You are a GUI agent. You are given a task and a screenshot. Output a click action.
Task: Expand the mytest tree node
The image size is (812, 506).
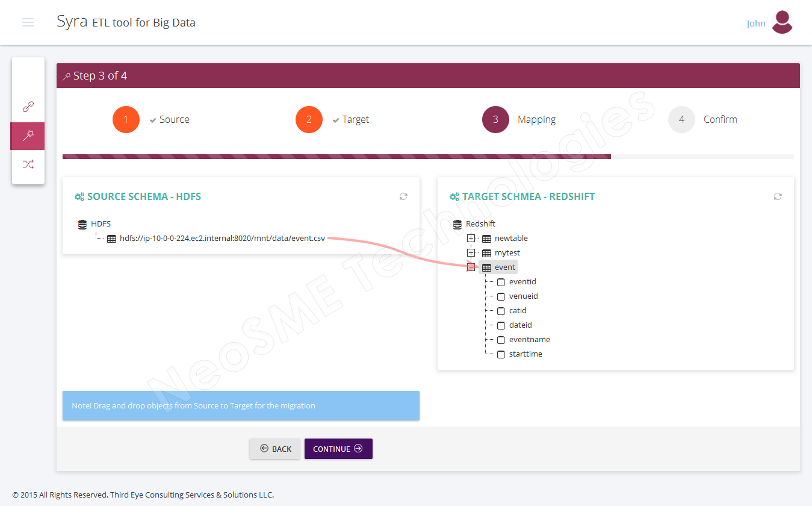(471, 253)
